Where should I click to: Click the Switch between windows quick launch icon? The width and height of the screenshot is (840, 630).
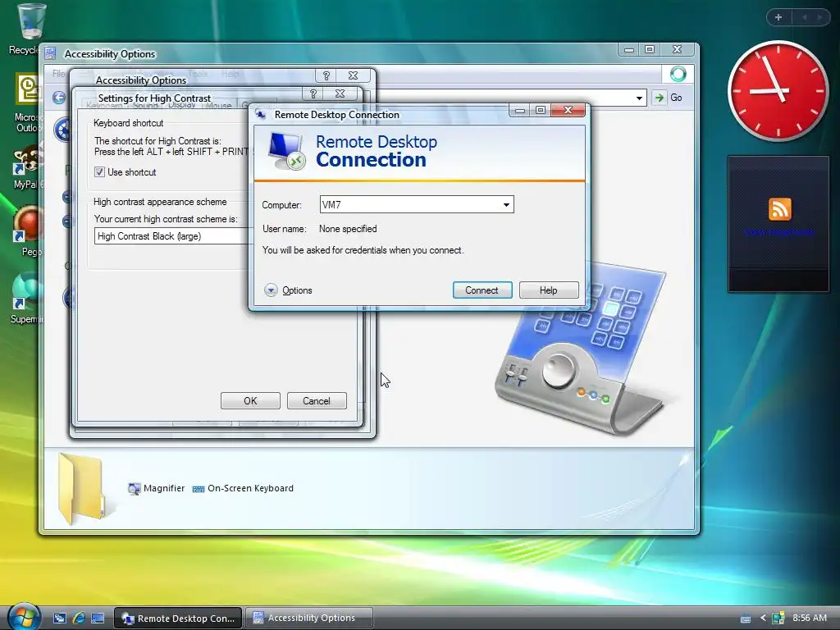point(59,619)
